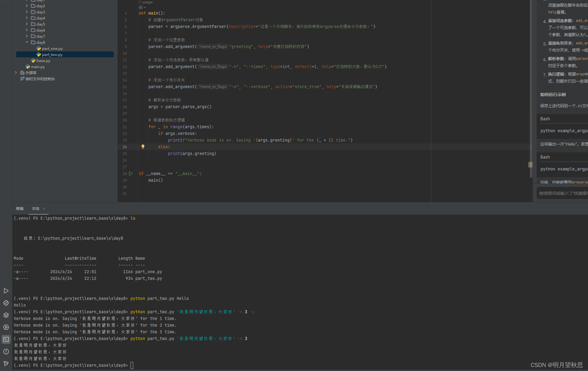Open the inlay dropdown arrow above def main
The height and width of the screenshot is (371, 588).
click(144, 7)
